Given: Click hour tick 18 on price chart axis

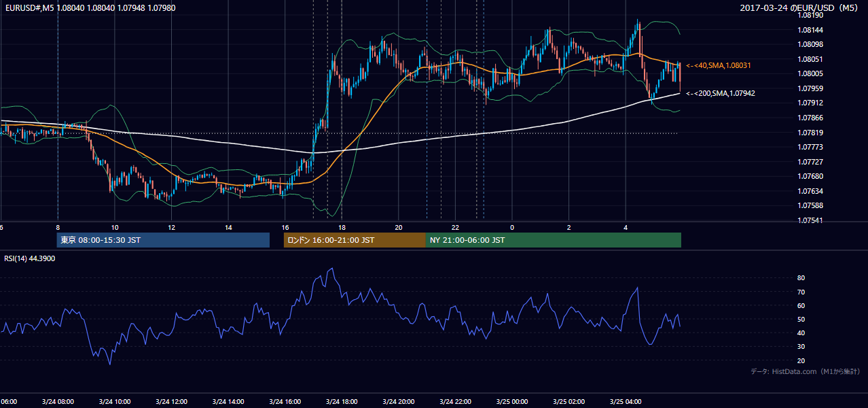Looking at the screenshot, I should (x=342, y=227).
